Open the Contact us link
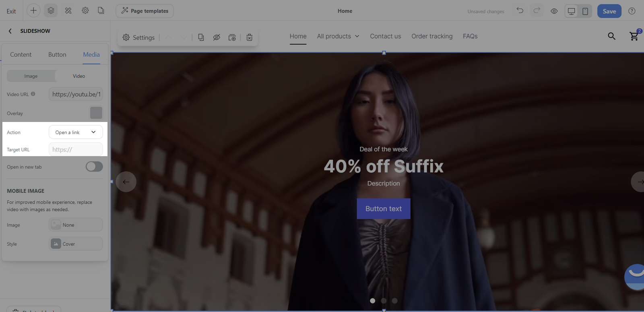 [386, 36]
